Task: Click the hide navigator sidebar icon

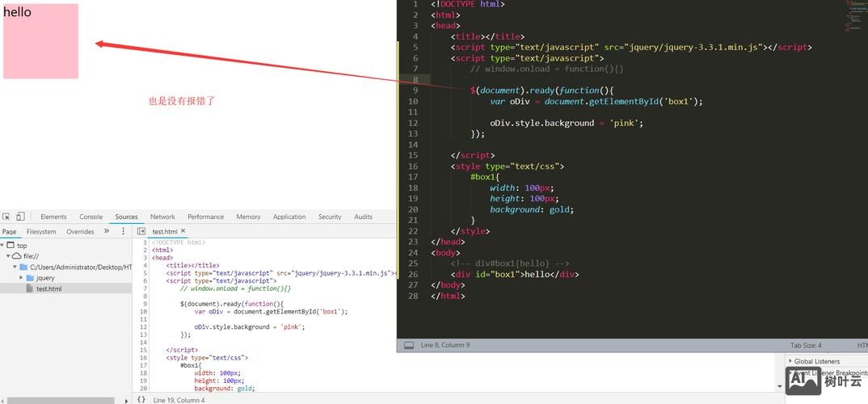Action: (141, 231)
